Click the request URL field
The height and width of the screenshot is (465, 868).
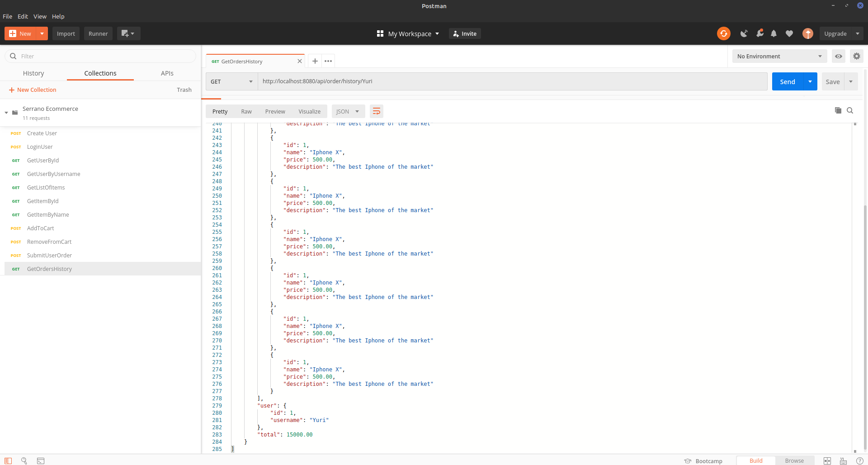click(513, 81)
